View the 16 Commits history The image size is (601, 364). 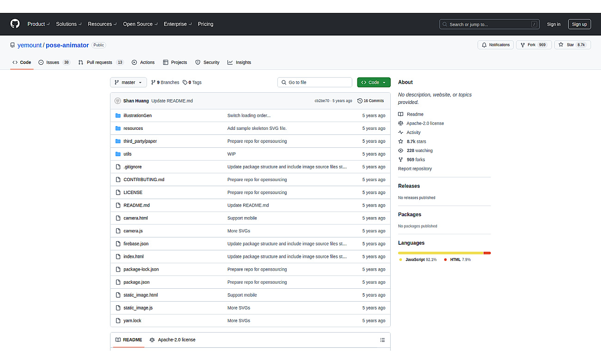coord(370,101)
